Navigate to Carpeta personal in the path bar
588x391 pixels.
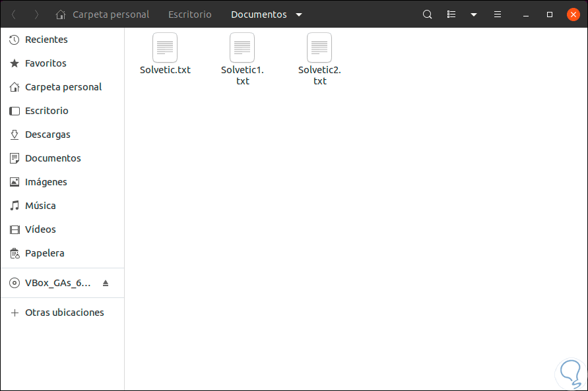point(111,15)
